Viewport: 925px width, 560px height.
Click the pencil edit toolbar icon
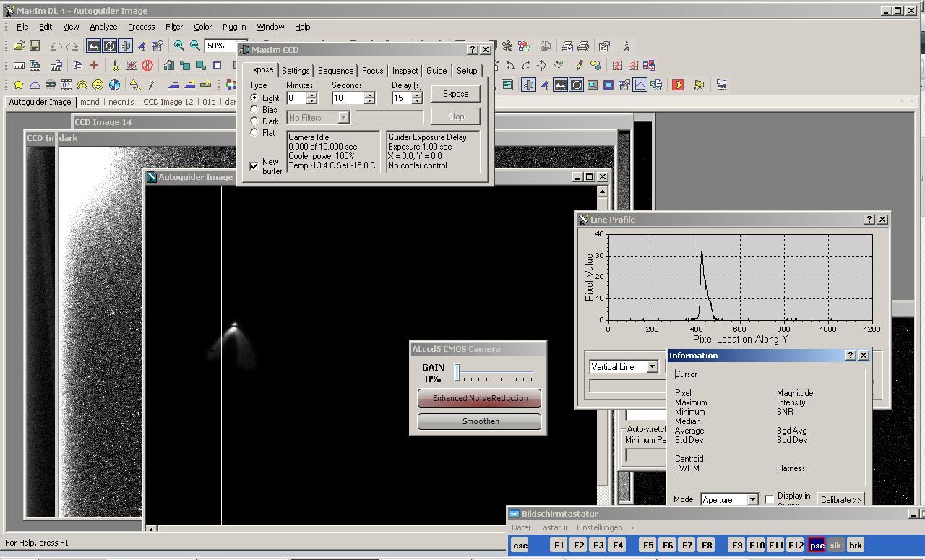pos(579,66)
